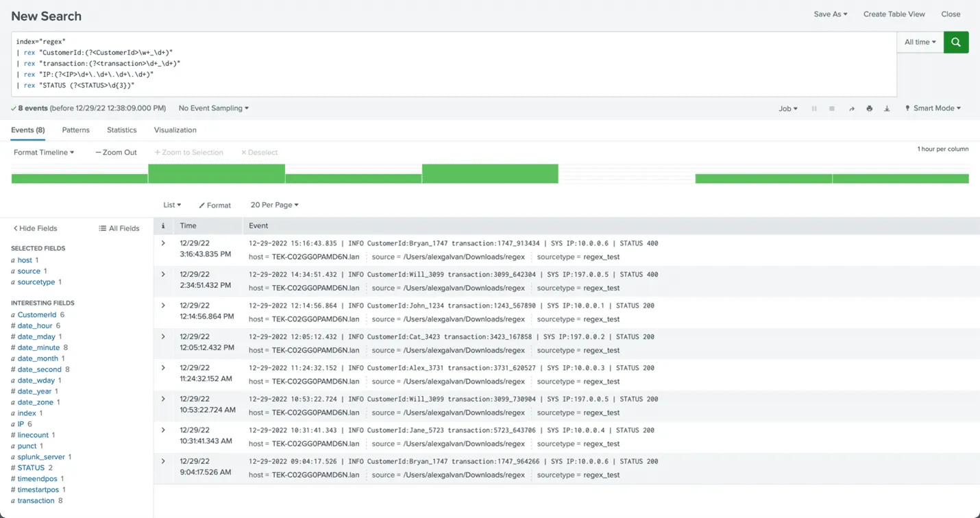Stop the search job

(832, 108)
